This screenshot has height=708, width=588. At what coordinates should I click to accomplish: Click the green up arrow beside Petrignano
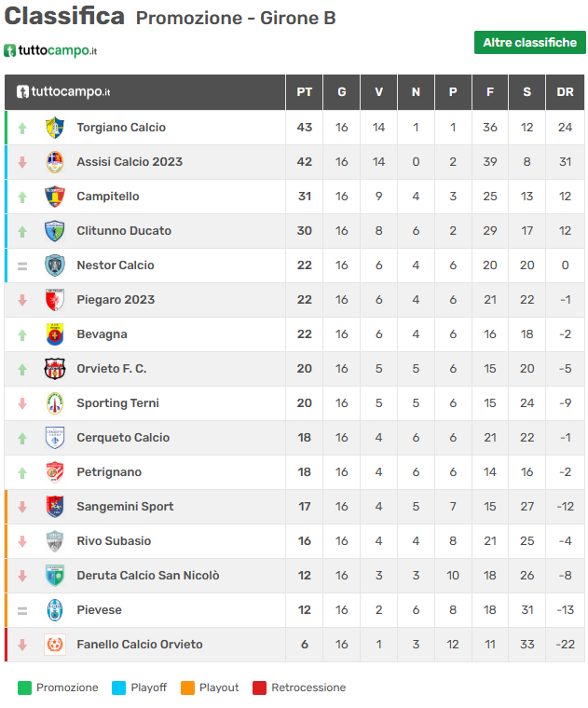[x=22, y=472]
